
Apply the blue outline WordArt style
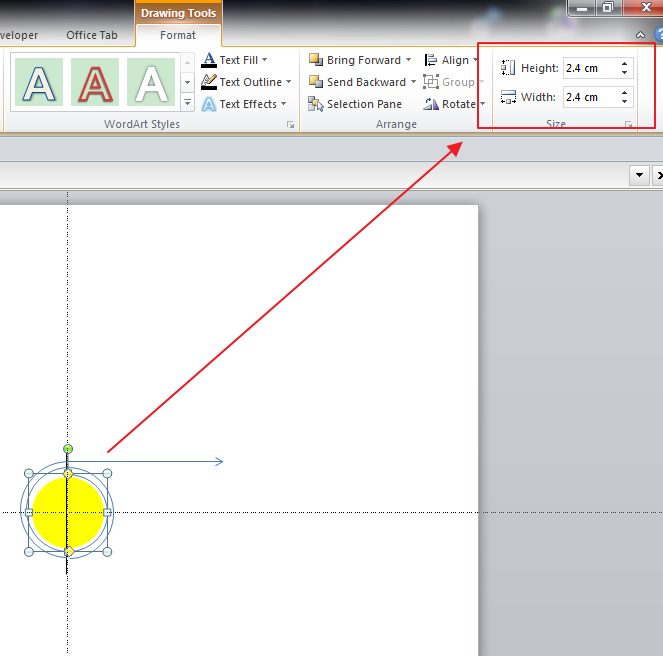39,82
